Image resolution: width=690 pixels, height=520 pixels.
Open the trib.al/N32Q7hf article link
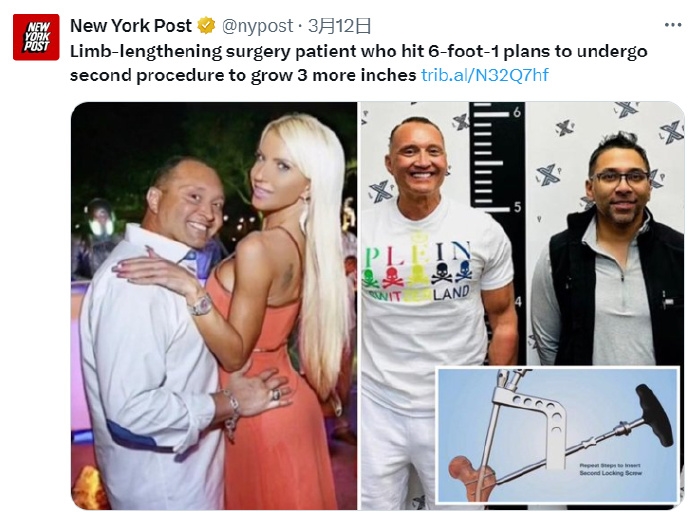coord(484,75)
